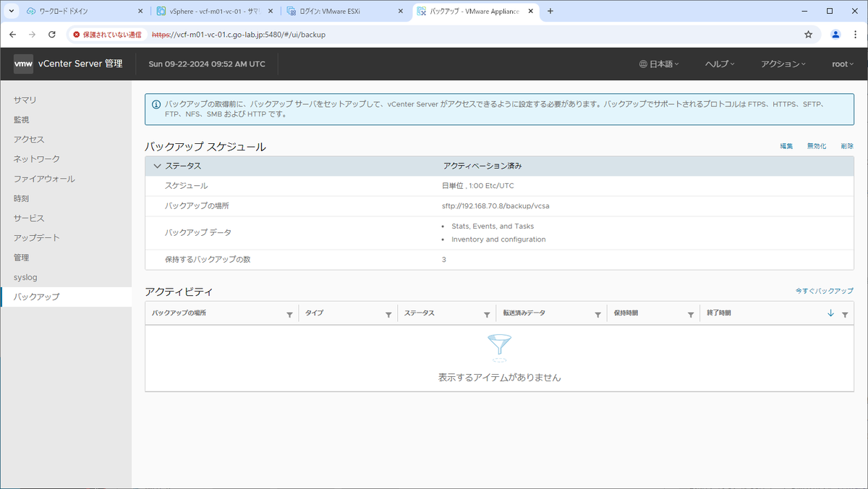
Task: Select アクセス in sidebar
Action: [x=66, y=139]
